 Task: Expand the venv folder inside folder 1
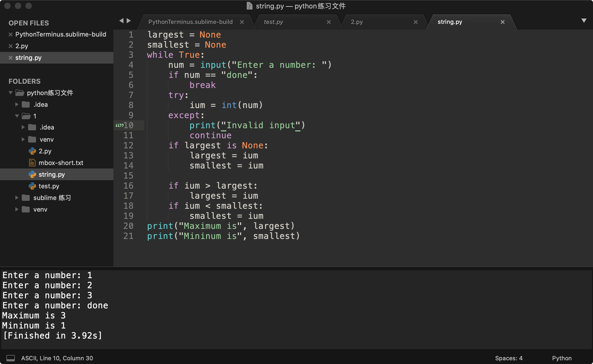(23, 139)
